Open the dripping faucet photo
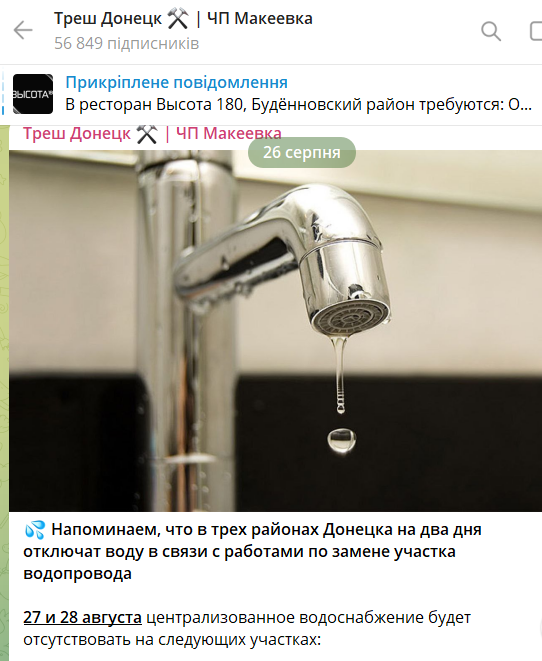Image resolution: width=542 pixels, height=661 pixels. click(275, 331)
